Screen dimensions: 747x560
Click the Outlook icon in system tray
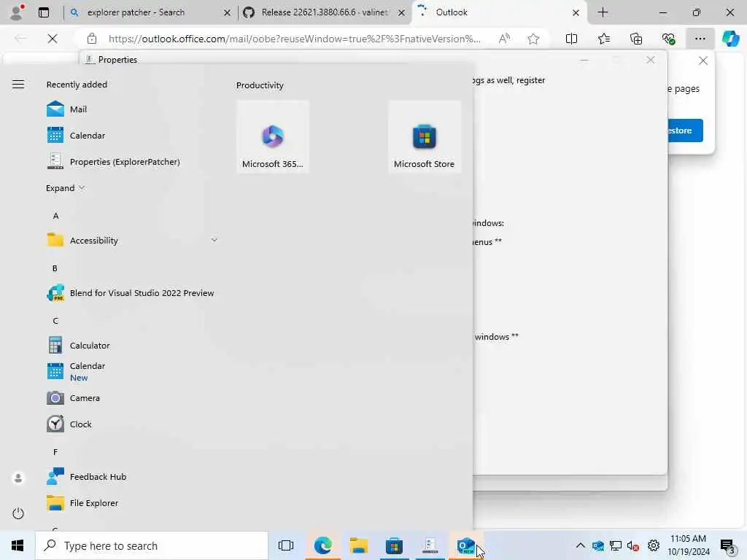point(598,545)
